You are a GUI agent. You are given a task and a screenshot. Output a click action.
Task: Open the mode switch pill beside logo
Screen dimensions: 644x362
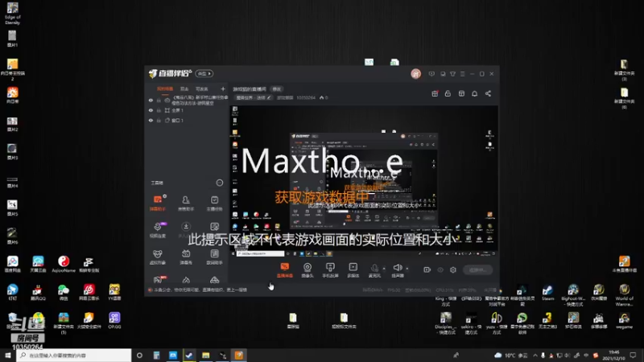[x=204, y=73]
